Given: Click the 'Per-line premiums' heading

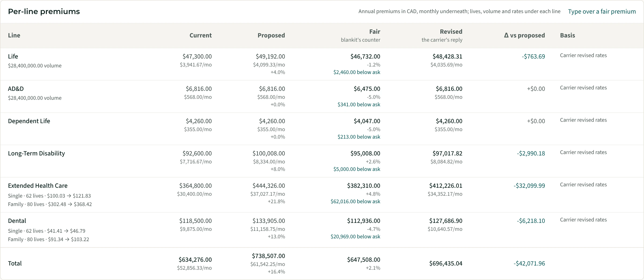Looking at the screenshot, I should coord(44,11).
